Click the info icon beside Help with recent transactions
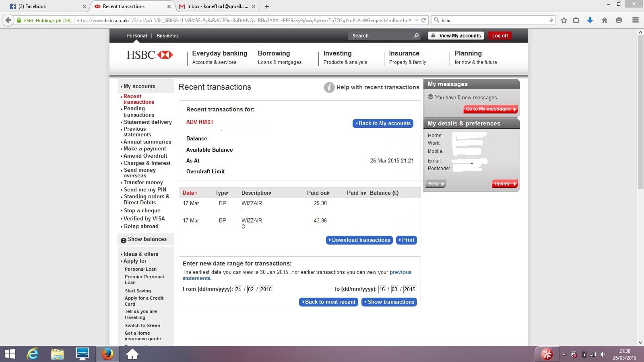 click(329, 87)
